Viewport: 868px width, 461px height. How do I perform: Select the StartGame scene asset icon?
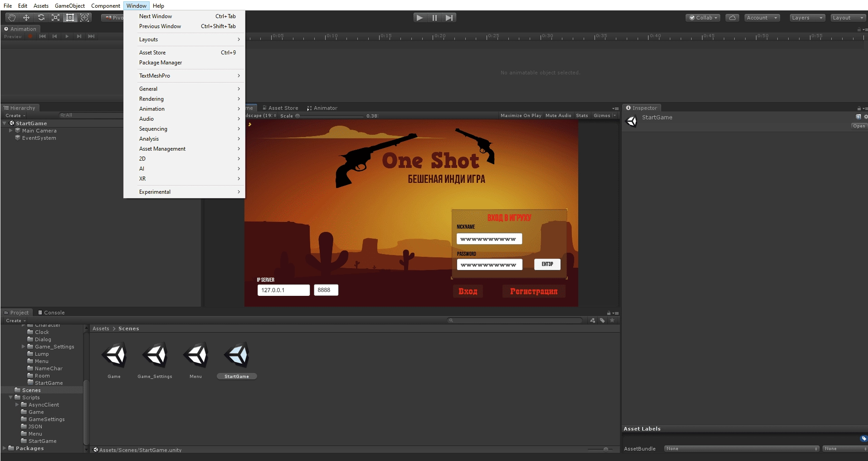(x=237, y=355)
